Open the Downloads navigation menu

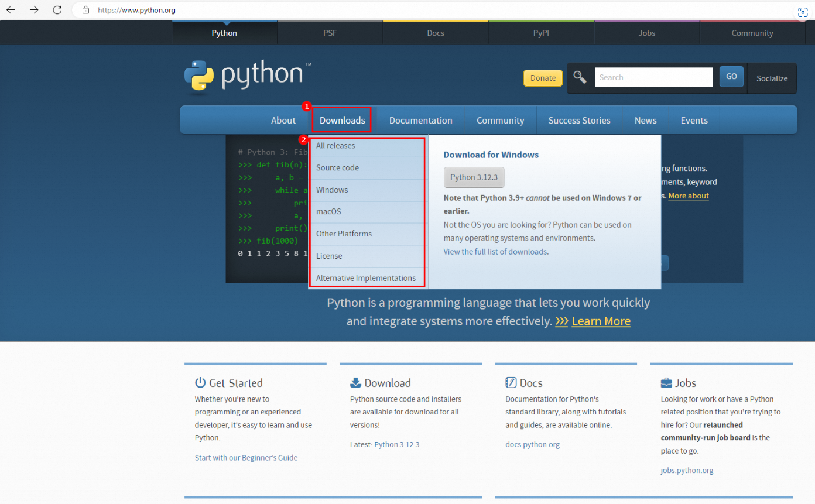point(343,121)
